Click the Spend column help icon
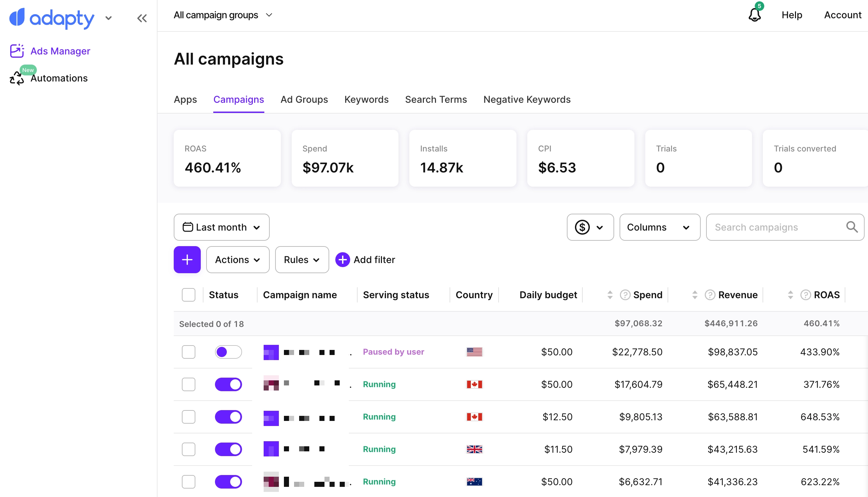 (x=625, y=295)
